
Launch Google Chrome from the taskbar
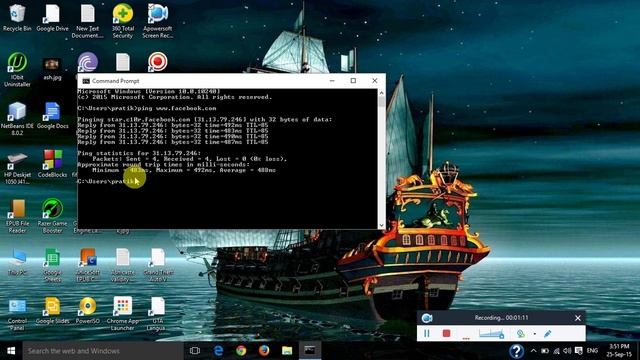click(x=241, y=351)
